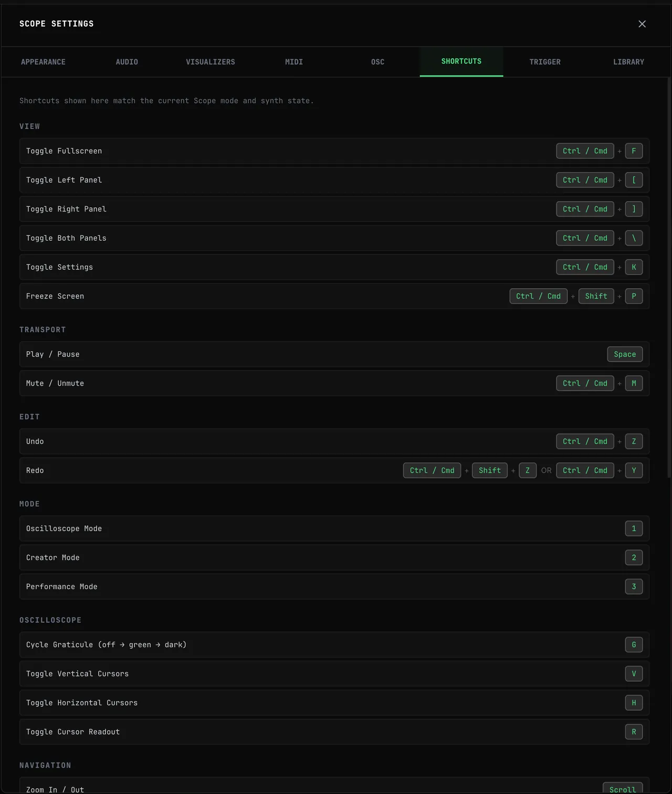
Task: Click the V key badge for Vertical Cursors
Action: click(x=634, y=674)
